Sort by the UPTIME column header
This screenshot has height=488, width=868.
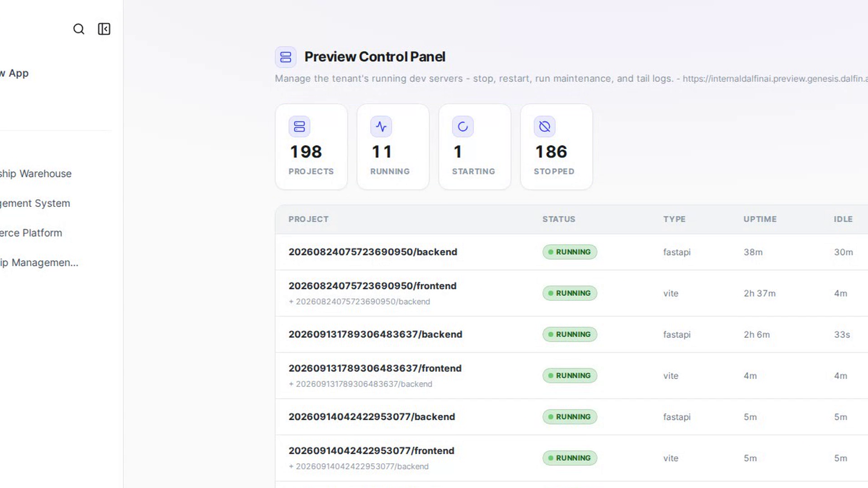(x=760, y=219)
